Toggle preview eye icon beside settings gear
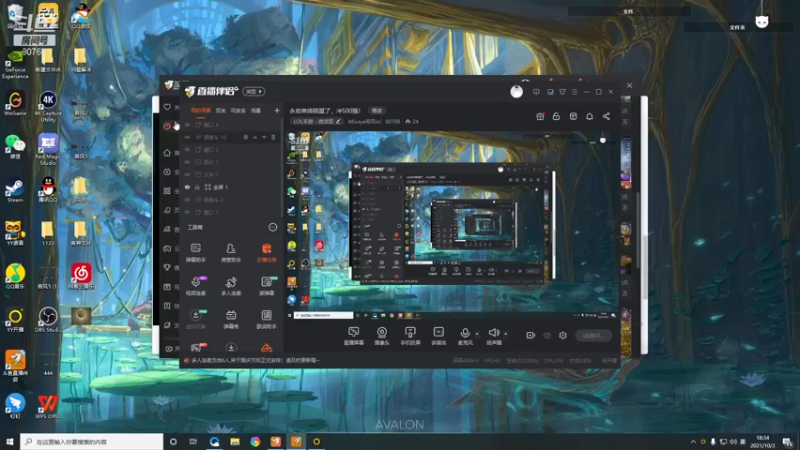The height and width of the screenshot is (450, 800). [547, 335]
